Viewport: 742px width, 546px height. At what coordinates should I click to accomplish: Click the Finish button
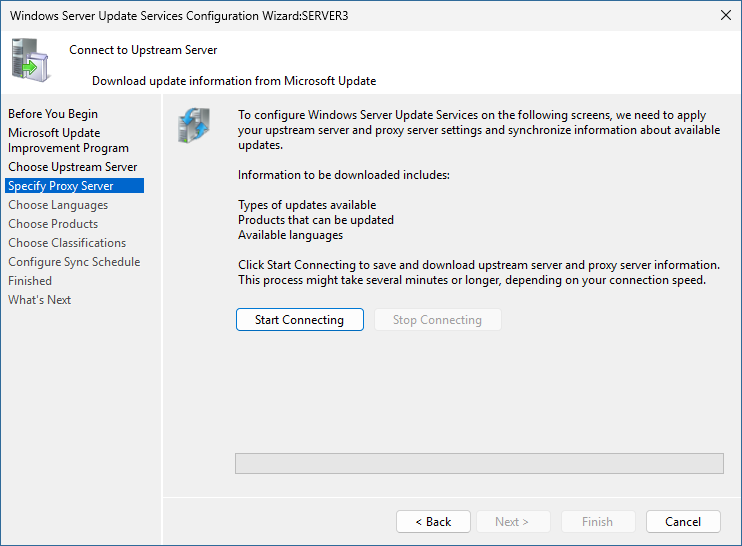click(598, 521)
